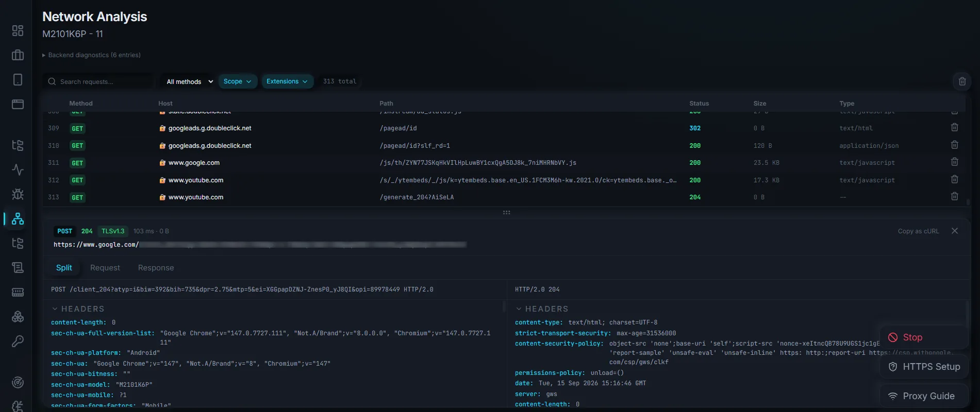Open the Extensions filter dropdown

click(x=287, y=81)
